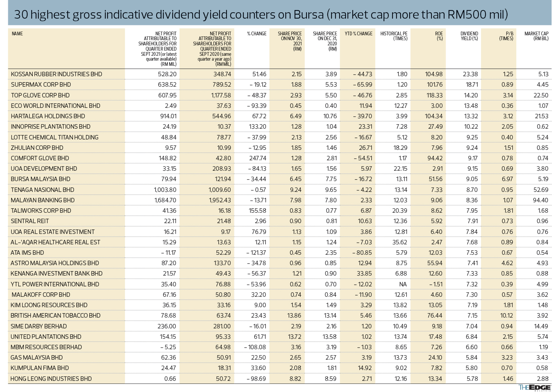Click the P/B (TIMES) column header

[507, 36]
